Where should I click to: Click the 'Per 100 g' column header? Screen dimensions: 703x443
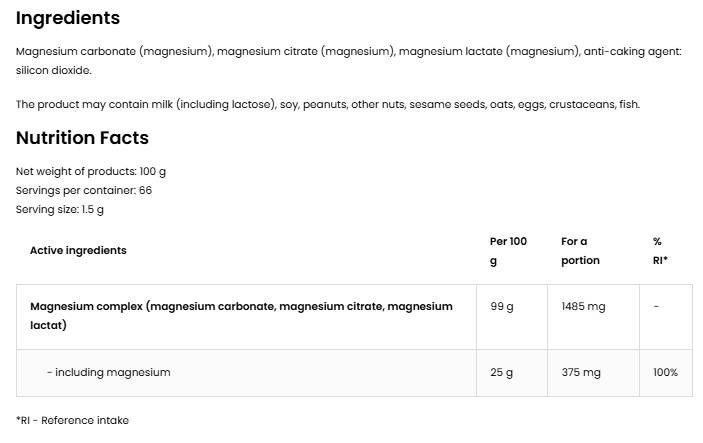pyautogui.click(x=508, y=250)
